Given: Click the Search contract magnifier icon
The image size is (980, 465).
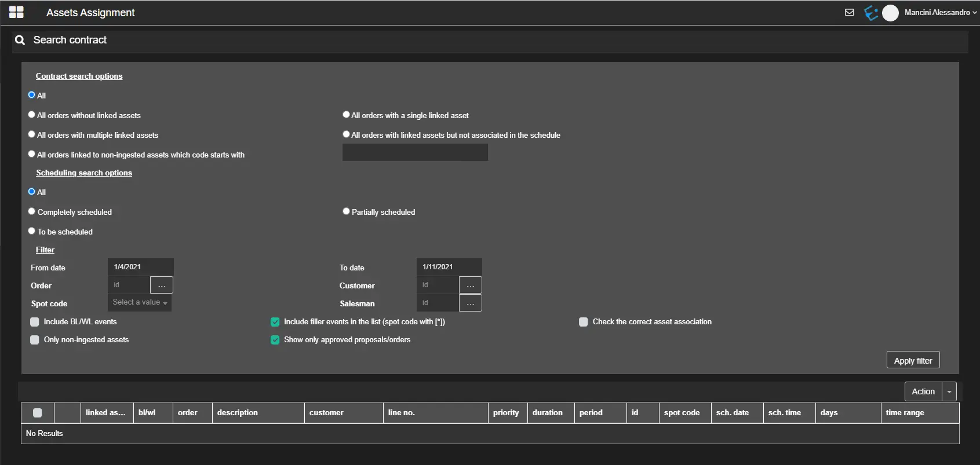Looking at the screenshot, I should point(20,40).
